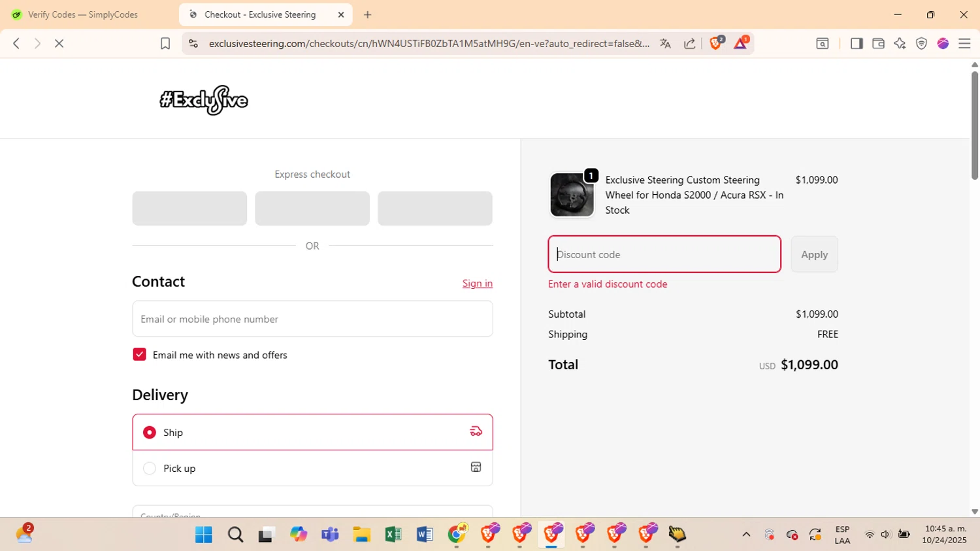980x551 pixels.
Task: Bookmark this page with bookmark icon
Action: tap(165, 43)
